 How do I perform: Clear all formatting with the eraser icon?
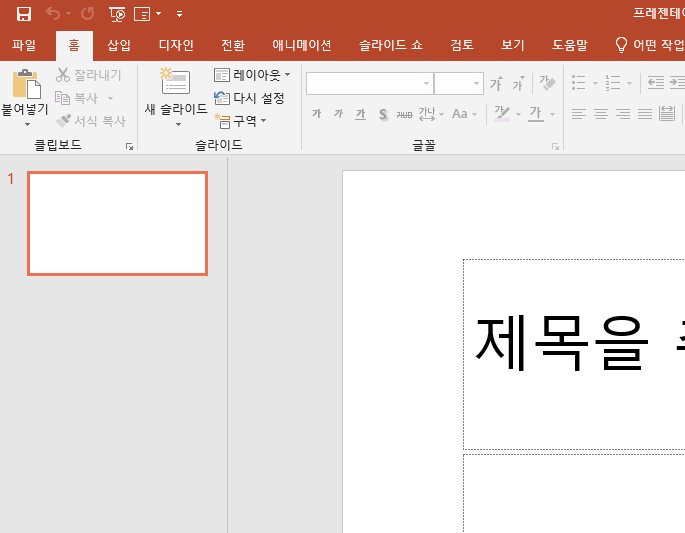coord(547,83)
